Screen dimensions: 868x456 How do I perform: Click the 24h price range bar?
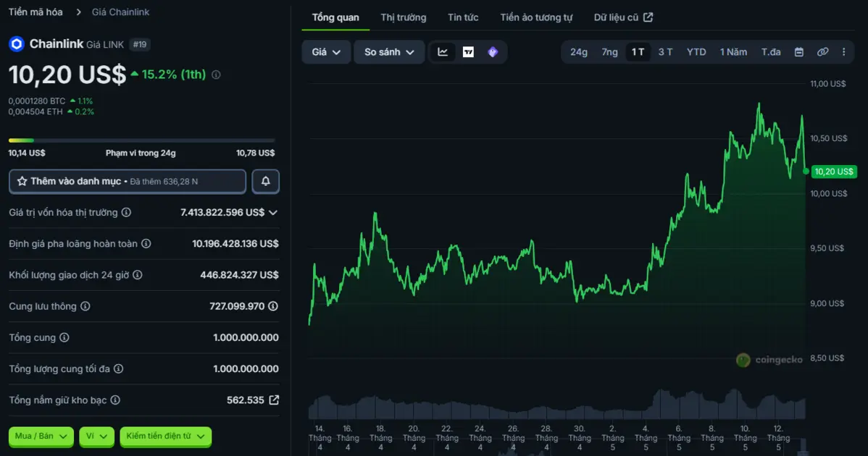(142, 140)
